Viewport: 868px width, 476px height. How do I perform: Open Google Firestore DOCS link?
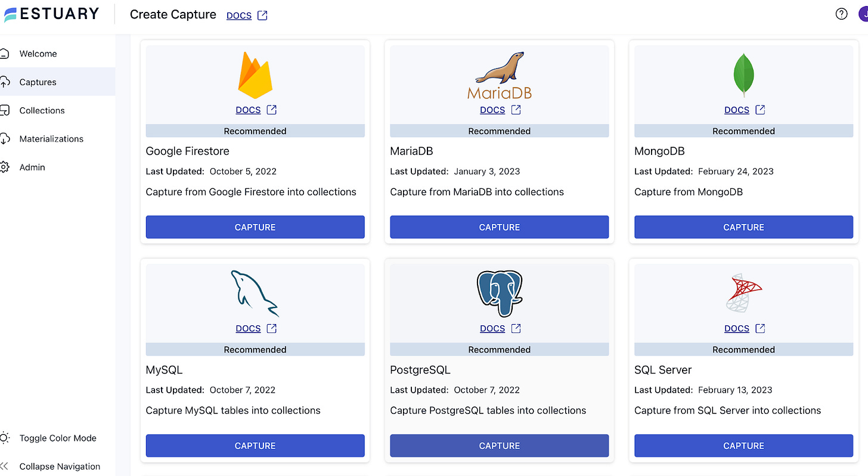pyautogui.click(x=248, y=110)
